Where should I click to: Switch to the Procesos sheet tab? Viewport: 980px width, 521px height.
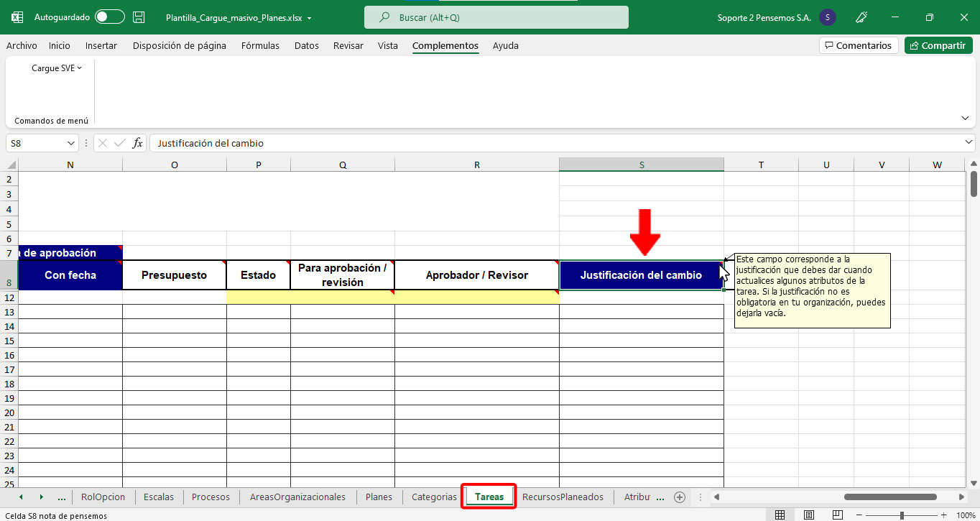211,497
